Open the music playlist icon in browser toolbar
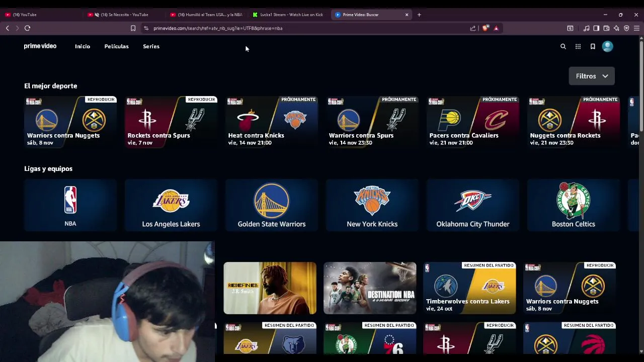The image size is (644, 362). [586, 28]
